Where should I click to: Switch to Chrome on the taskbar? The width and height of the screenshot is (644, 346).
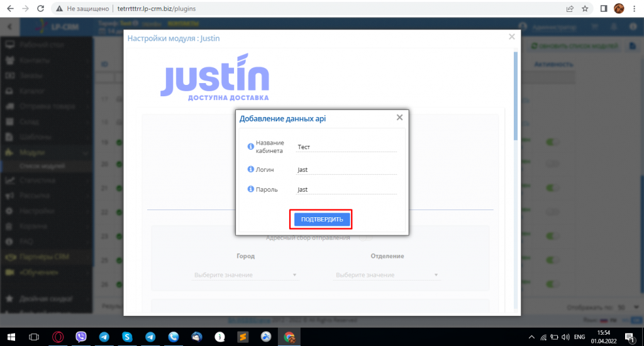[x=289, y=337]
